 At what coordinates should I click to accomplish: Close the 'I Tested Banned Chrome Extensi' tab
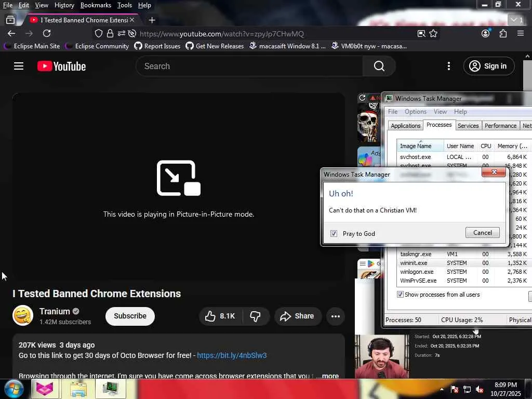pos(132,20)
